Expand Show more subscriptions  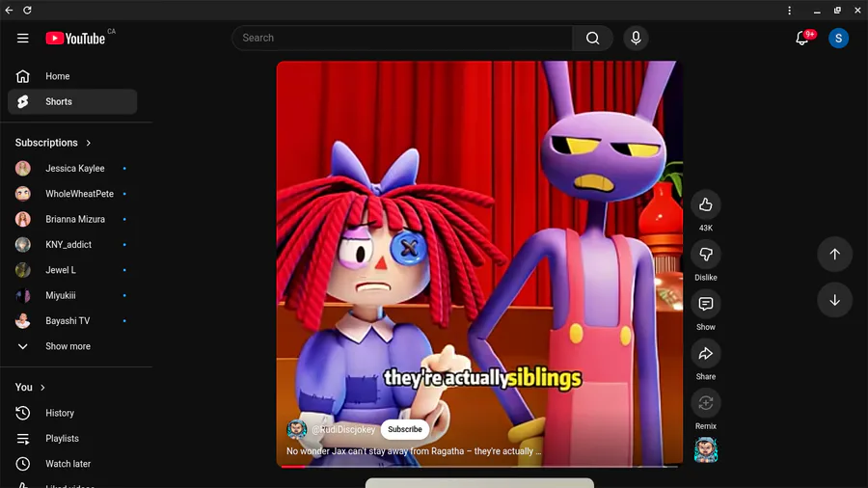72,346
